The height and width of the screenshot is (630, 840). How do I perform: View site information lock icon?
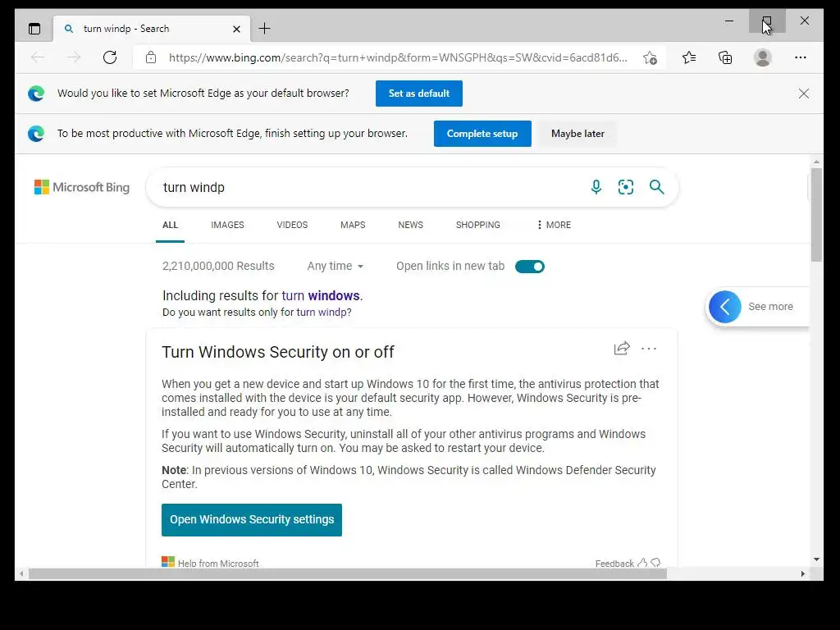151,57
